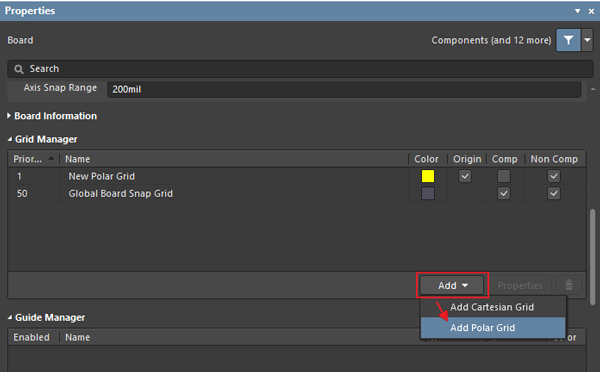Choose Add Cartesian Grid from menu
The width and height of the screenshot is (600, 372).
(493, 307)
